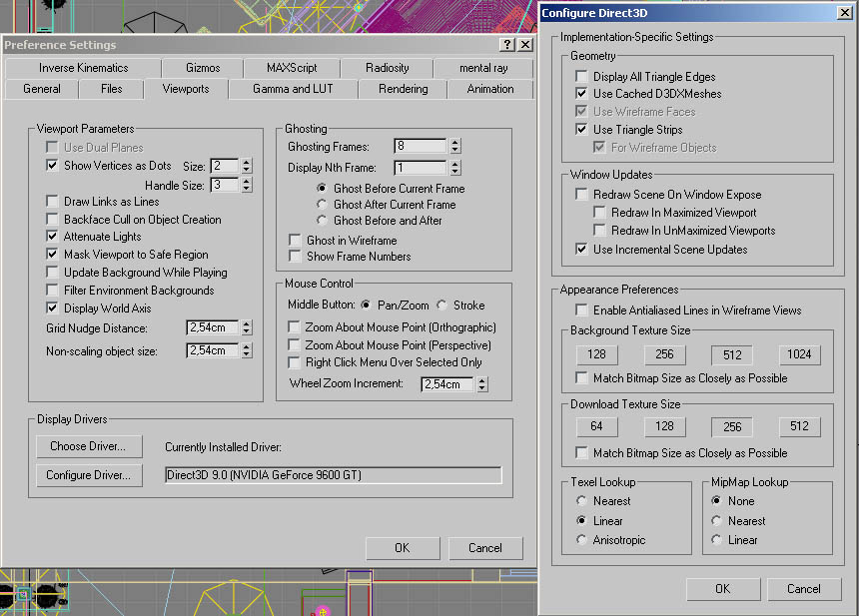The image size is (859, 616).
Task: Click the Choose Driver button
Action: (x=89, y=446)
